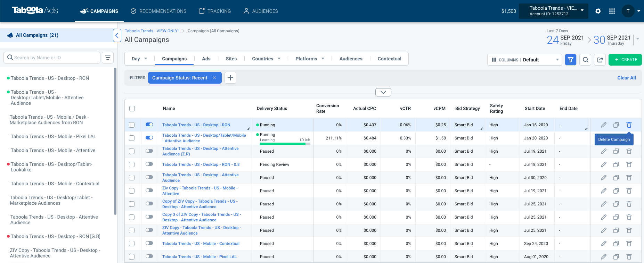The width and height of the screenshot is (644, 263).
Task: Expand the user profile dropdown arrow
Action: click(x=639, y=11)
